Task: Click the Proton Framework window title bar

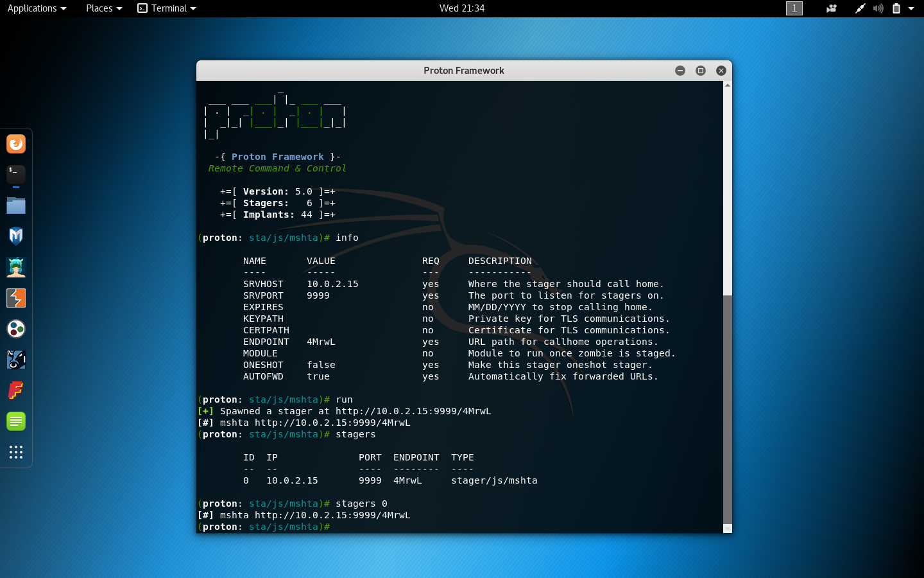Action: (x=464, y=71)
